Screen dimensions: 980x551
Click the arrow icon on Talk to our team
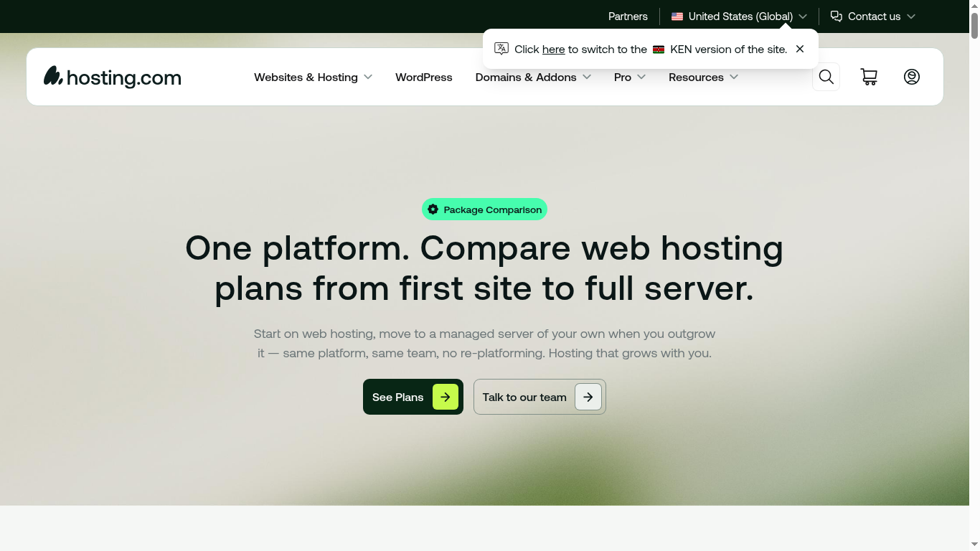[x=588, y=397]
